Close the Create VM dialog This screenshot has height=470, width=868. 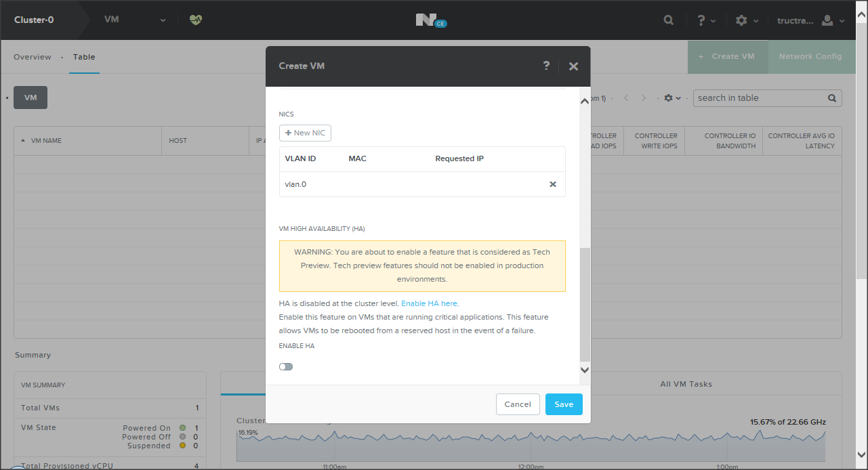pyautogui.click(x=573, y=66)
